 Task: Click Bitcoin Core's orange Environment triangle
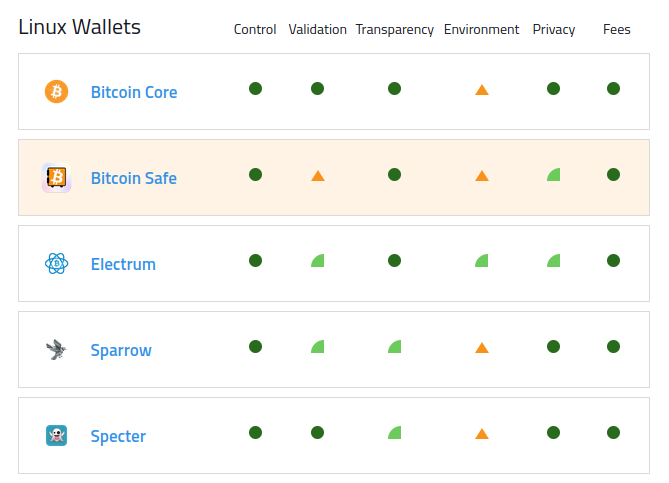(x=481, y=90)
